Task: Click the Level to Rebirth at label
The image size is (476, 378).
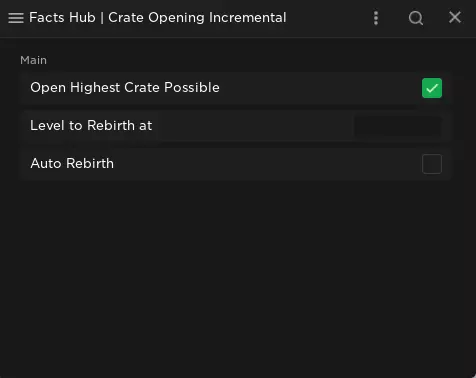Action: point(91,126)
